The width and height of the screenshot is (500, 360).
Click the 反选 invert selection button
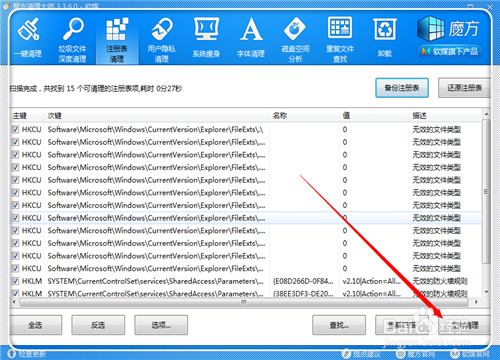click(98, 325)
